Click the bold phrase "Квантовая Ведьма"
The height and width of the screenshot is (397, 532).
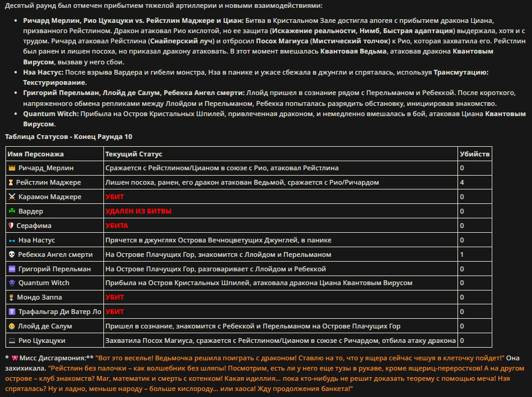(353, 51)
